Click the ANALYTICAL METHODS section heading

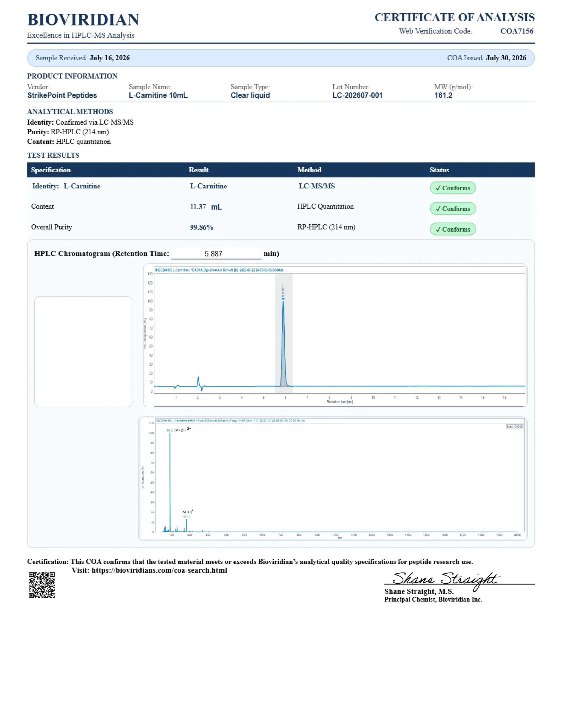[70, 112]
